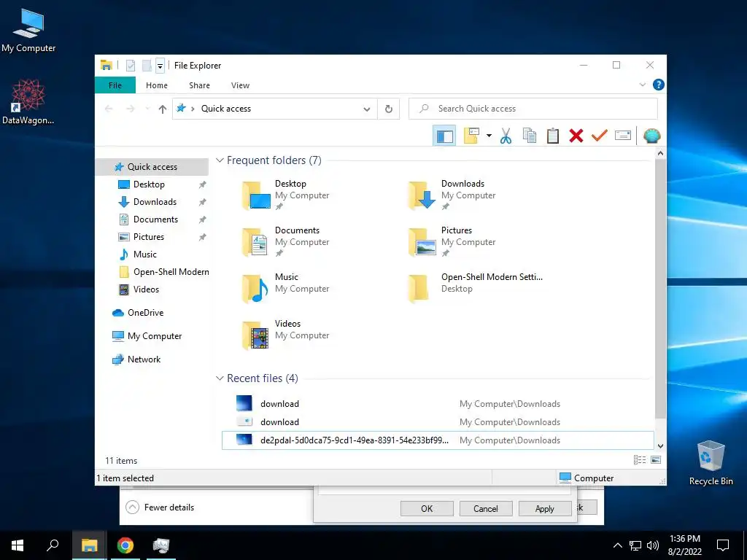Expand the ribbon with the chevron
This screenshot has height=560, width=747.
click(x=642, y=85)
